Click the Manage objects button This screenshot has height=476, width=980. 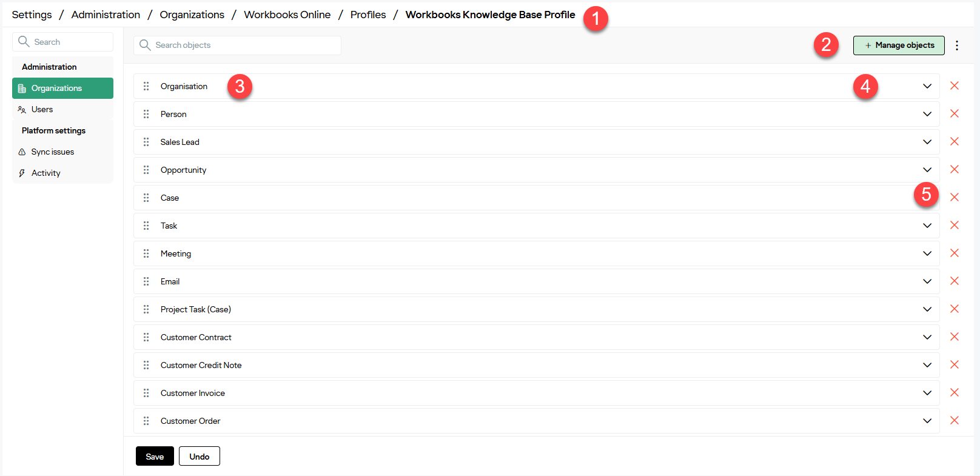[899, 45]
